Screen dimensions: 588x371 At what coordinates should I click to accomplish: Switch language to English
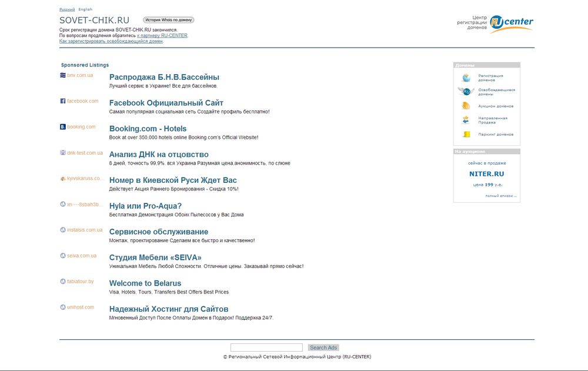(x=85, y=9)
